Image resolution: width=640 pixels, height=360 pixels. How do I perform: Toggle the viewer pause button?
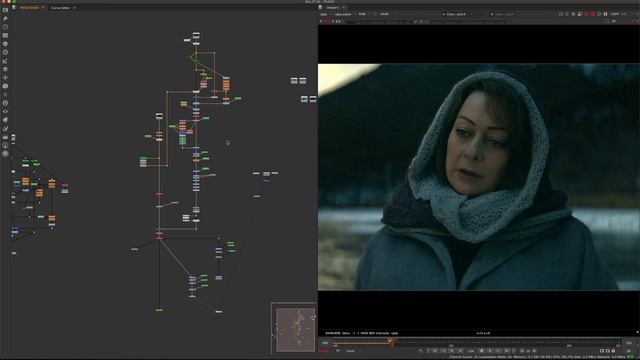606,14
